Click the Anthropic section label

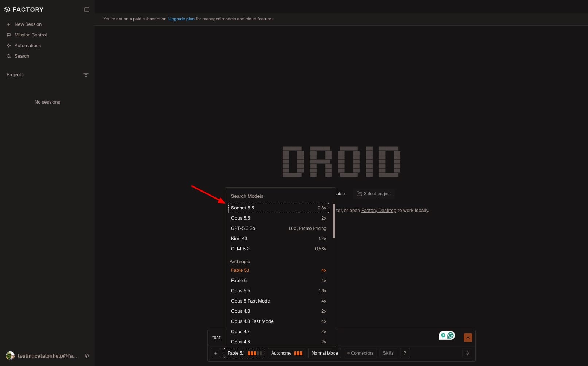pyautogui.click(x=240, y=262)
